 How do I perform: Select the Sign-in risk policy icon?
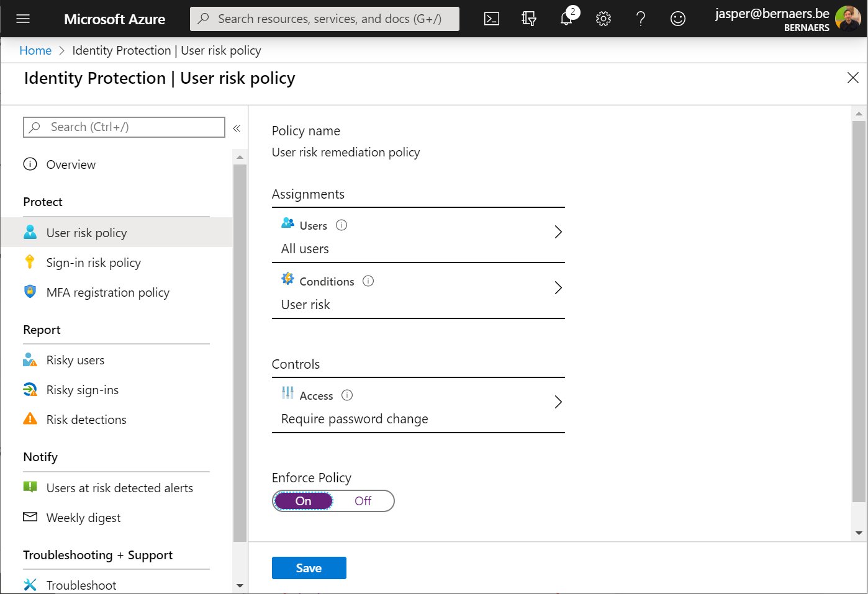[x=29, y=262]
